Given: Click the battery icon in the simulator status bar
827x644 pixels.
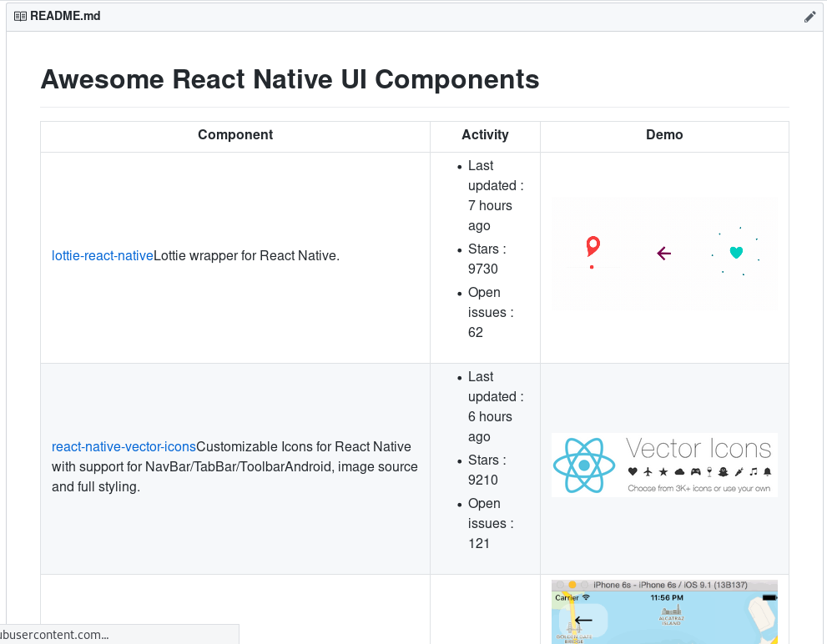Looking at the screenshot, I should (769, 597).
